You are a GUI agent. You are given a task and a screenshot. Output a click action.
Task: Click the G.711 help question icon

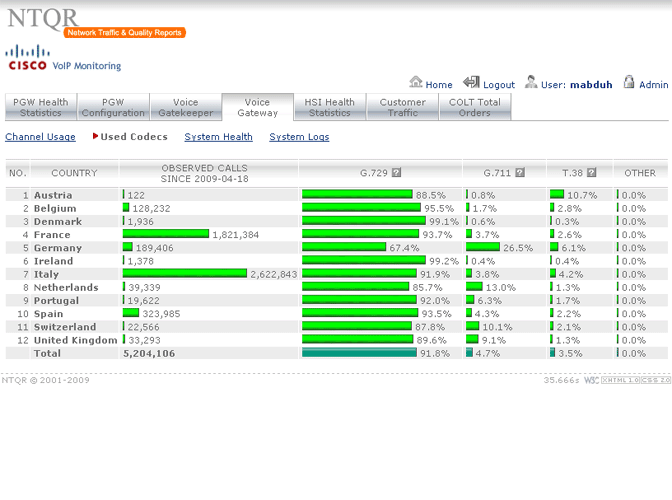(521, 173)
